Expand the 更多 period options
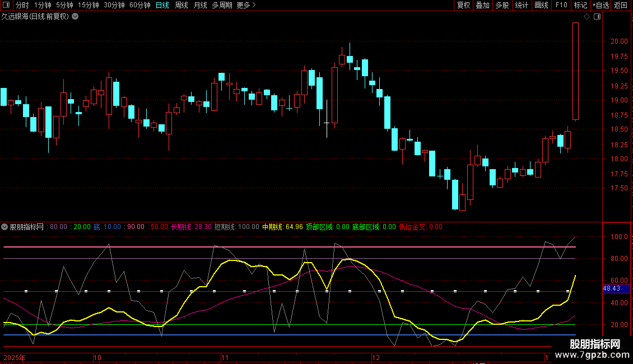Viewport: 633px width, 364px height. pos(246,5)
